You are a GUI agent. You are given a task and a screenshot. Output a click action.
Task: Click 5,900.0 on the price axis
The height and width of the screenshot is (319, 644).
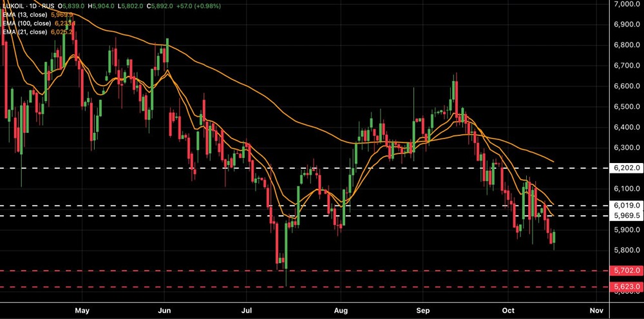click(x=626, y=230)
